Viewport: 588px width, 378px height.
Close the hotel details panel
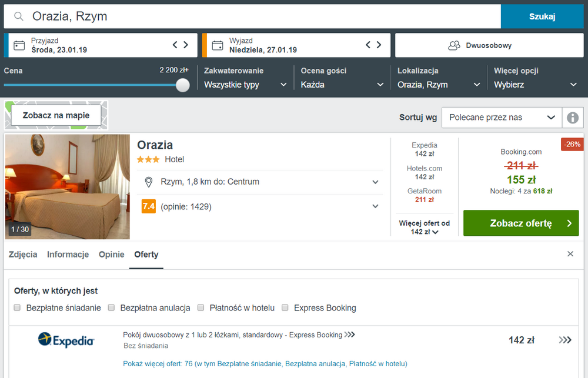tap(570, 254)
